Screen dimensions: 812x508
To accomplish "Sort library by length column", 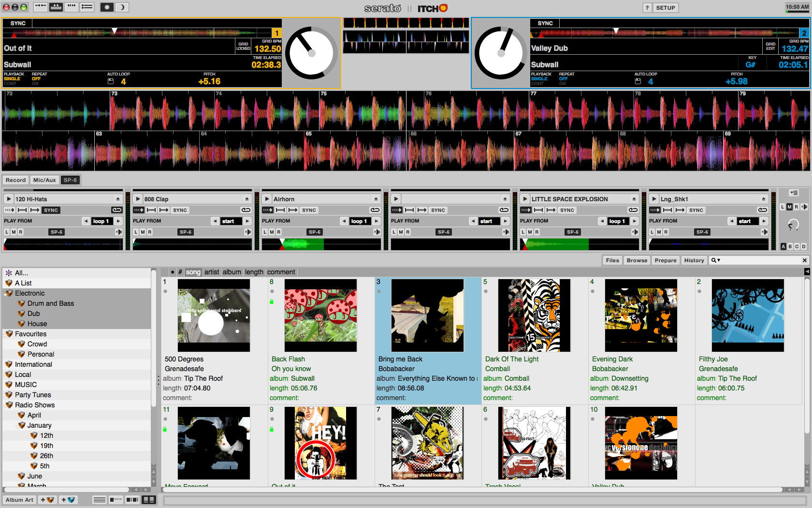I will tap(254, 272).
